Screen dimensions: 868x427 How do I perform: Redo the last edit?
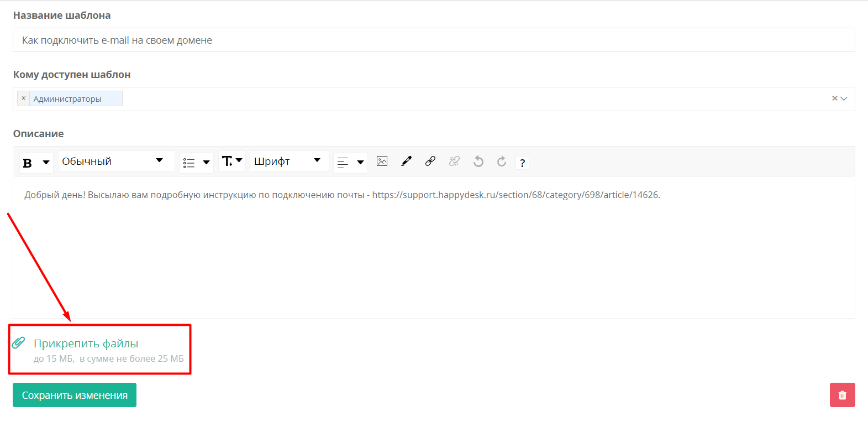click(502, 161)
